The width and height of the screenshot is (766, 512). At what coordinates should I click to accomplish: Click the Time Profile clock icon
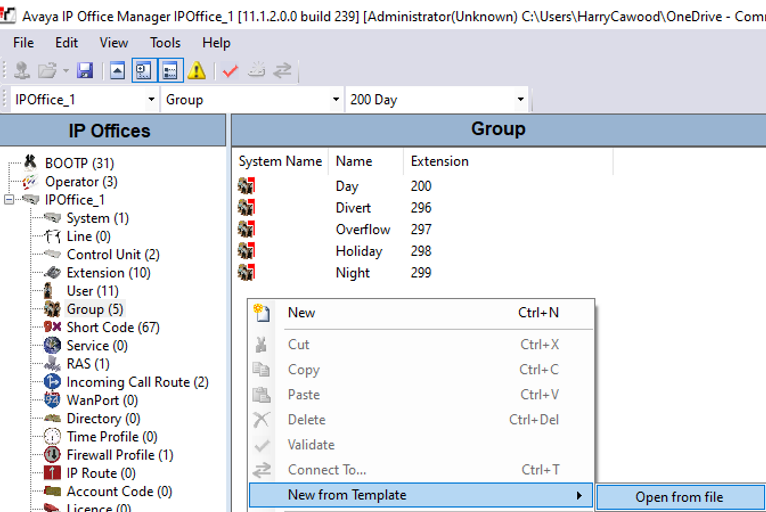tap(52, 436)
